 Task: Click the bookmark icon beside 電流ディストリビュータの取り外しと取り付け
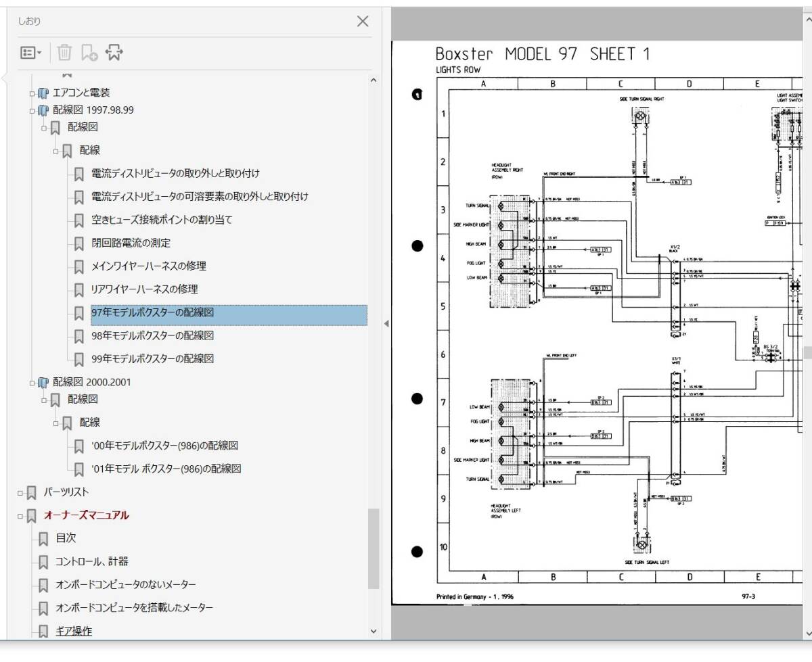(79, 174)
